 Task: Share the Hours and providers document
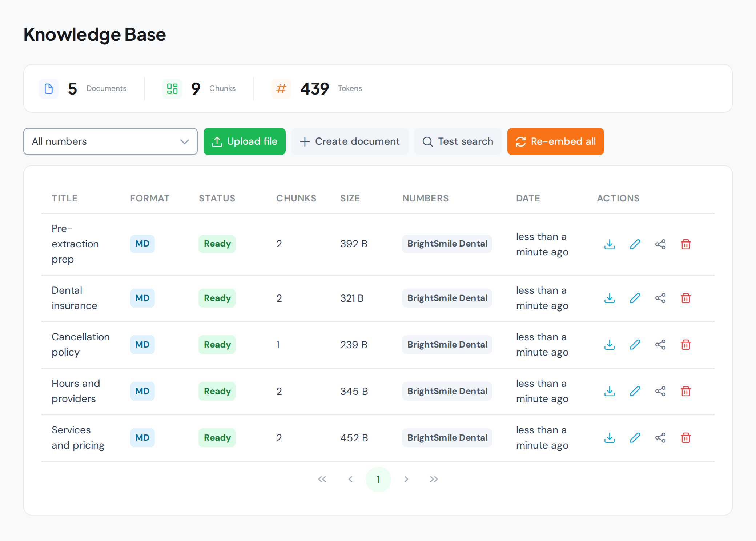point(660,391)
